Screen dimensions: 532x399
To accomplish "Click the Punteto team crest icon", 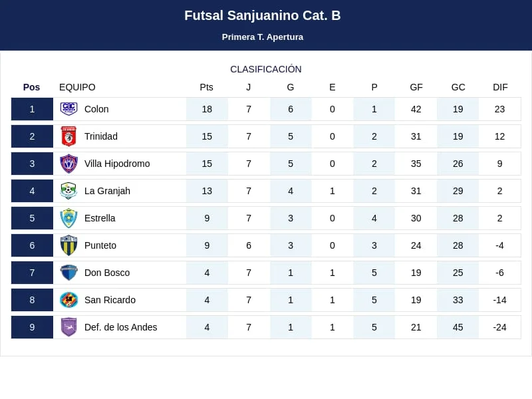I will pos(68,245).
